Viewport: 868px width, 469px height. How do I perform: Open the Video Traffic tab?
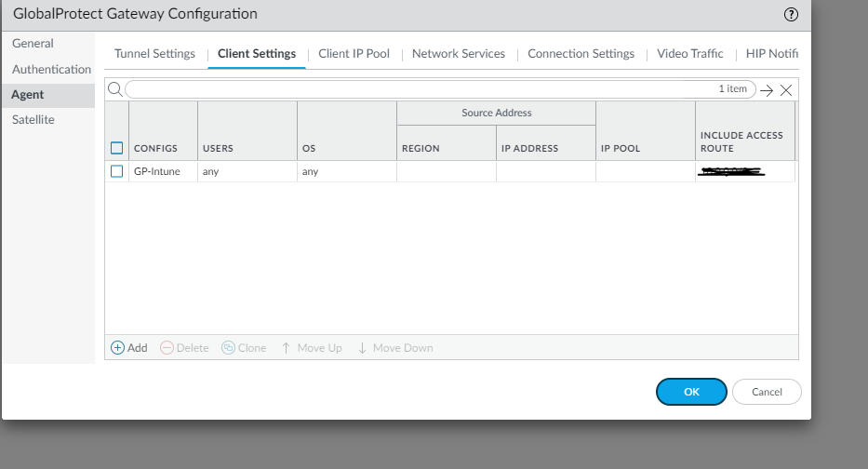pyautogui.click(x=690, y=54)
